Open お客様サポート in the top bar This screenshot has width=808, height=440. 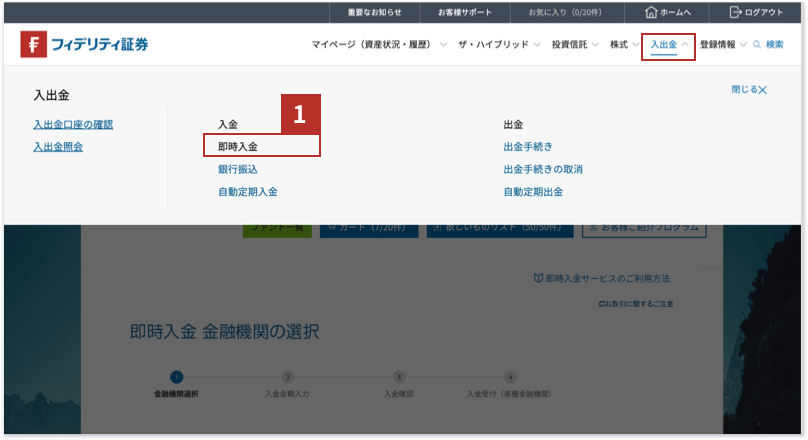click(465, 12)
